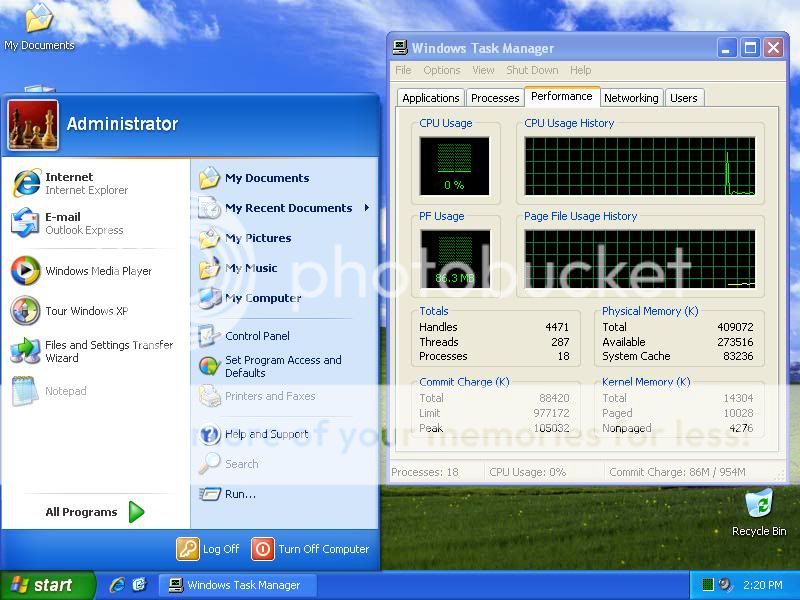Screen dimensions: 800x600
Task: Open Set Program Access and Defaults icon
Action: coord(209,366)
